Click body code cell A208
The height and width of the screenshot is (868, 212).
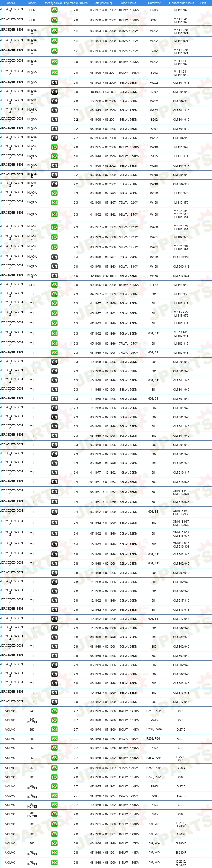point(154,20)
